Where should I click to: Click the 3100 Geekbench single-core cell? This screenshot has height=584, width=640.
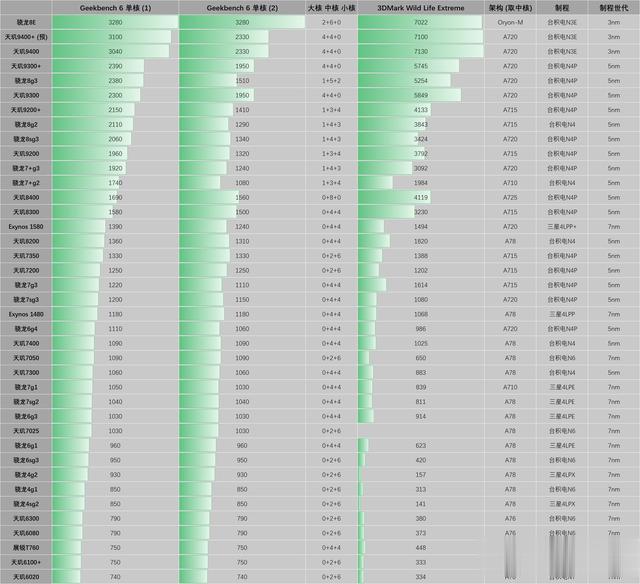115,37
